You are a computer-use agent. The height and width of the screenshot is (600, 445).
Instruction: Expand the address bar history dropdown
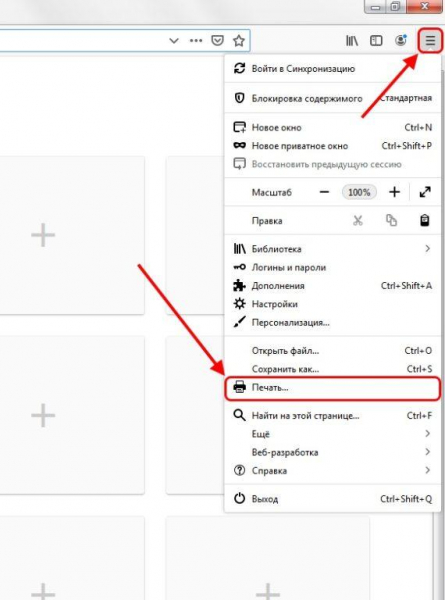pos(174,40)
